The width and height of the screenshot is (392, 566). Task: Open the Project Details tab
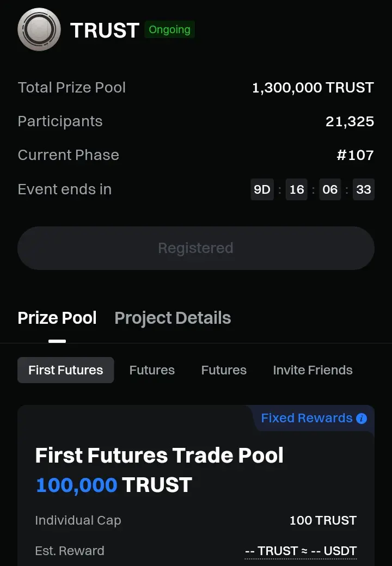(x=173, y=318)
